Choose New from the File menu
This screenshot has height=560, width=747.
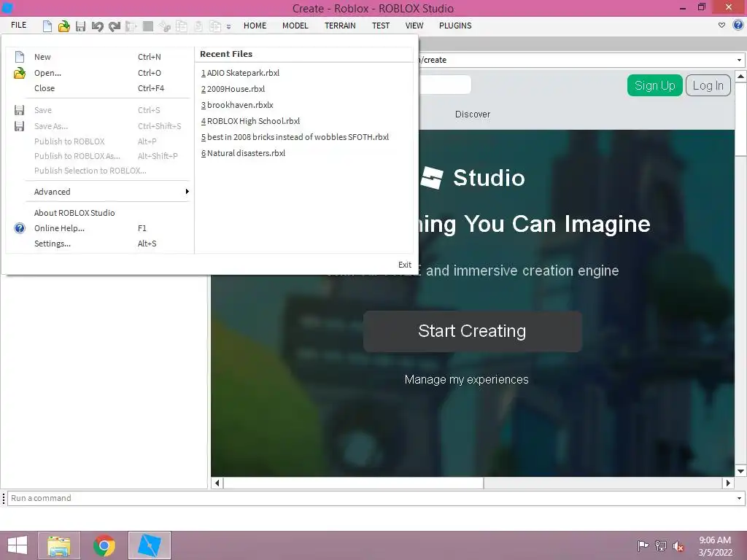pyautogui.click(x=100, y=57)
